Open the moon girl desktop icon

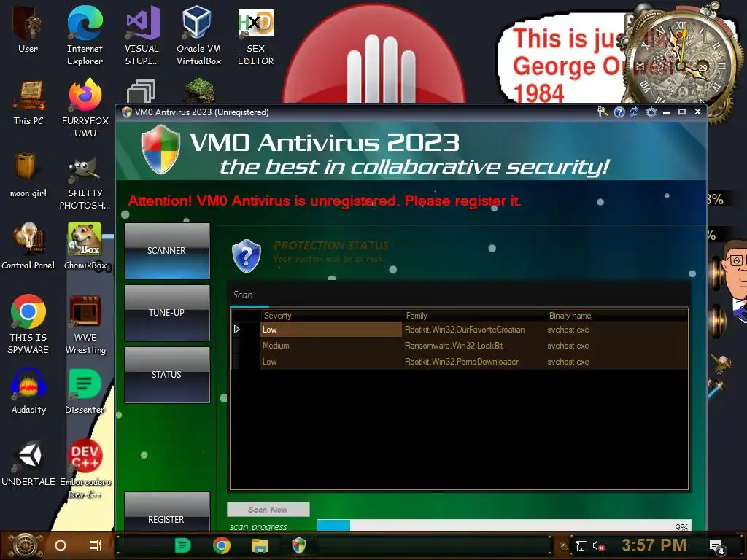coord(28,174)
